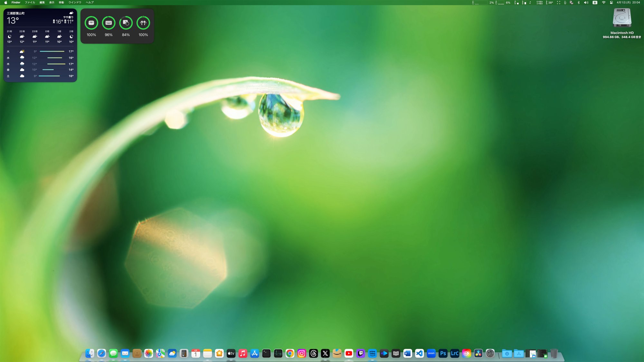
Task: Open Twitch from the Dock
Action: coord(361,353)
